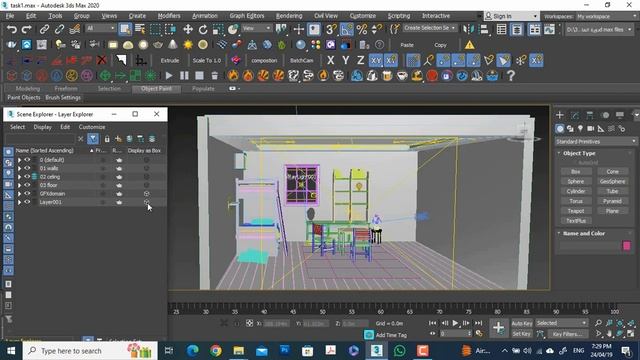The height and width of the screenshot is (360, 640).
Task: Click the Lights bulb icon in command panel
Action: [x=580, y=129]
